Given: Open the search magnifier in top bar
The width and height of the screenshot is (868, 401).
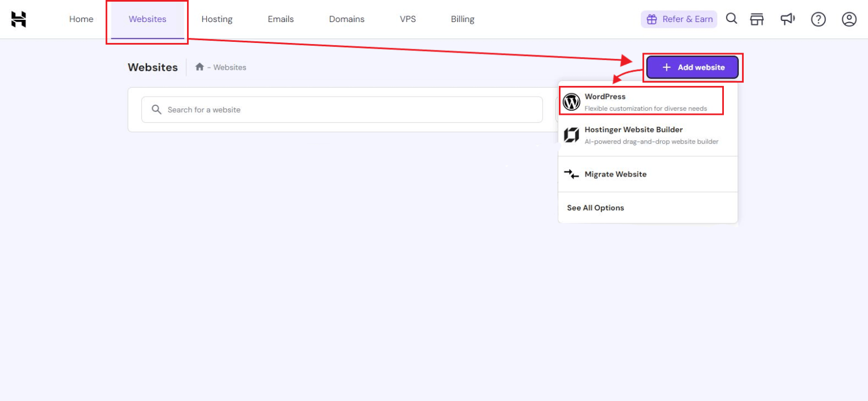Looking at the screenshot, I should pyautogui.click(x=731, y=19).
